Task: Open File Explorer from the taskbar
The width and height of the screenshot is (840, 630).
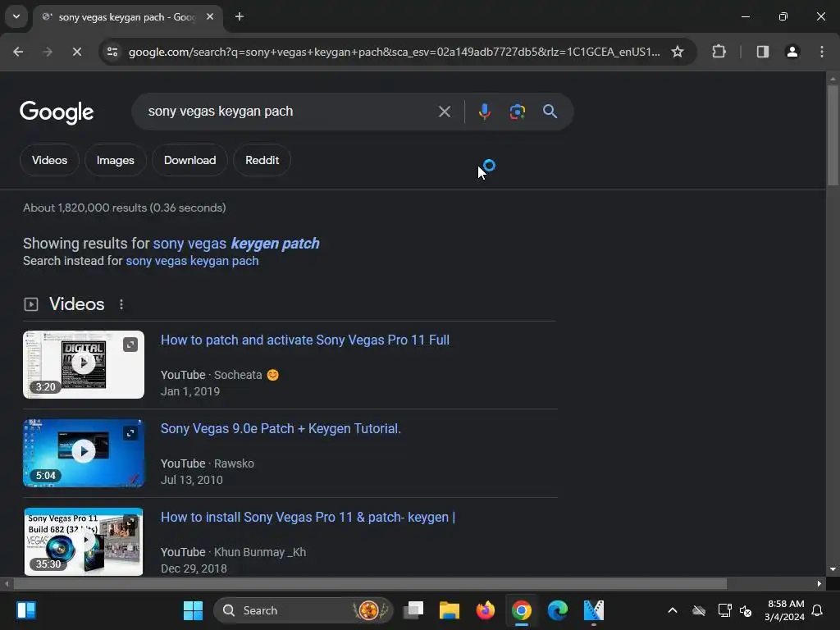Action: (x=449, y=610)
